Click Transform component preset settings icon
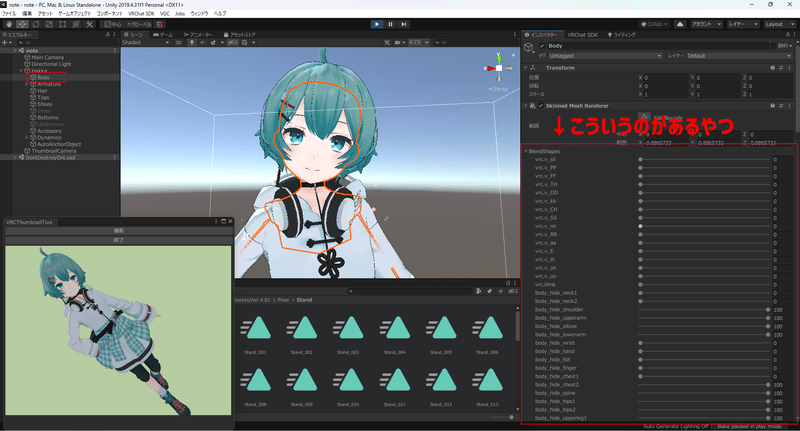 pos(781,67)
